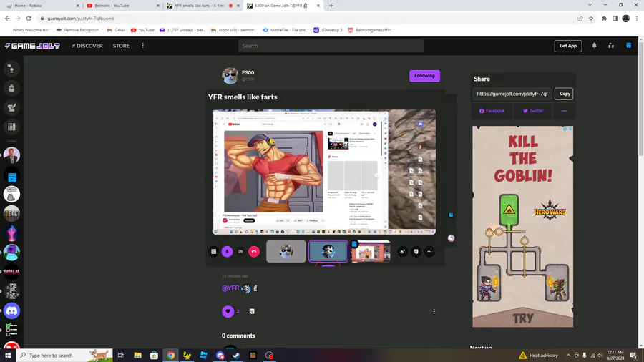Open the Heat advisory weather widget
The image size is (644, 362).
click(538, 356)
